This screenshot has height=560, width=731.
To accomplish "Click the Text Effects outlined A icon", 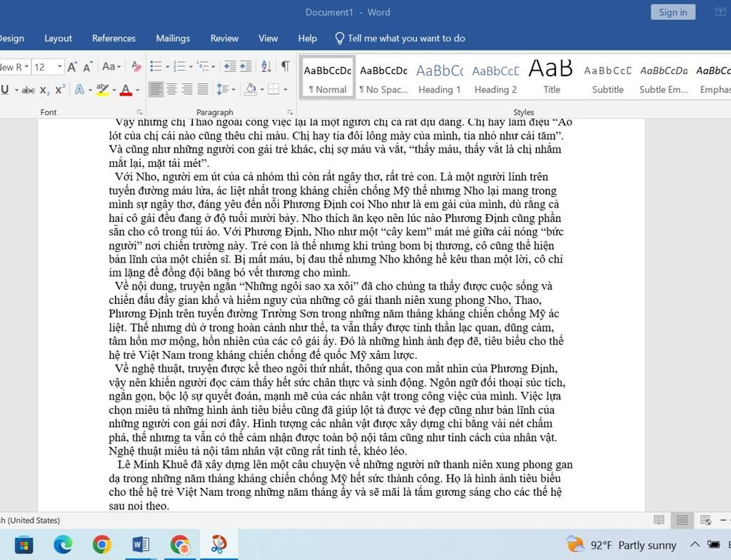I will 80,89.
